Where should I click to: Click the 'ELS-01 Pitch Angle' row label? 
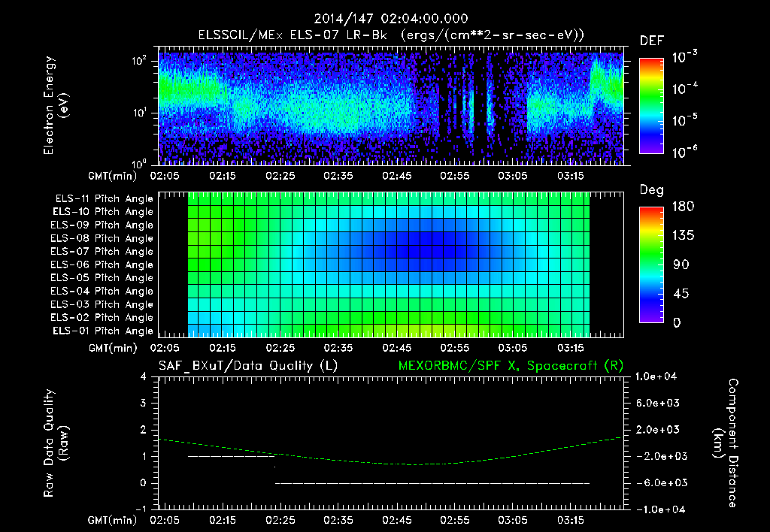[103, 331]
